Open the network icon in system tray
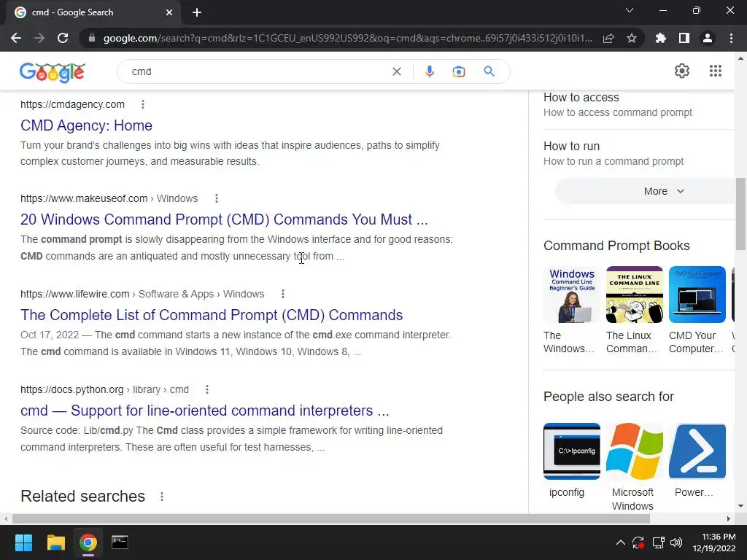 coord(659,542)
